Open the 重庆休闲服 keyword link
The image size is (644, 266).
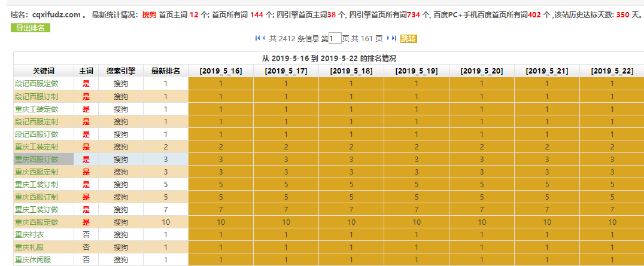33,259
